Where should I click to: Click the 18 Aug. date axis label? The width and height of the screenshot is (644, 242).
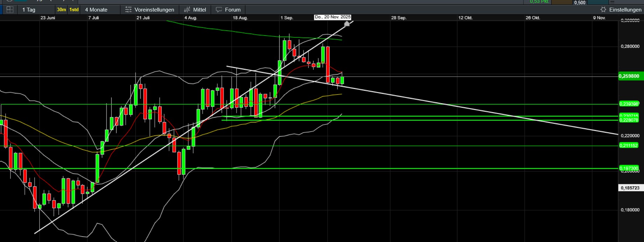coord(240,18)
